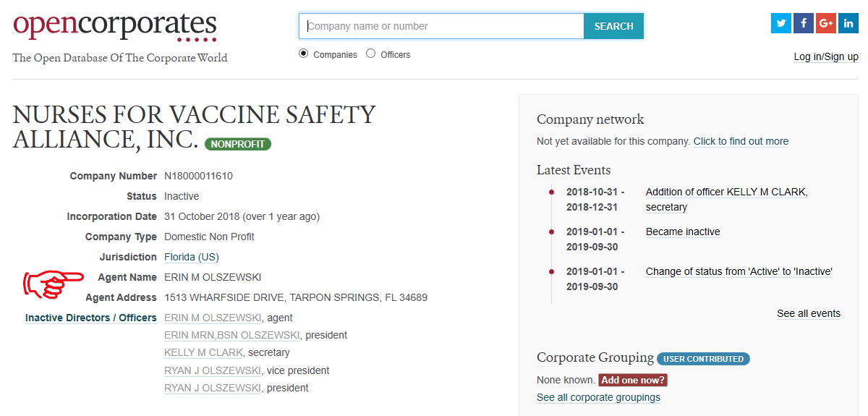Open the Google Plus icon
The width and height of the screenshot is (868, 416).
click(826, 23)
